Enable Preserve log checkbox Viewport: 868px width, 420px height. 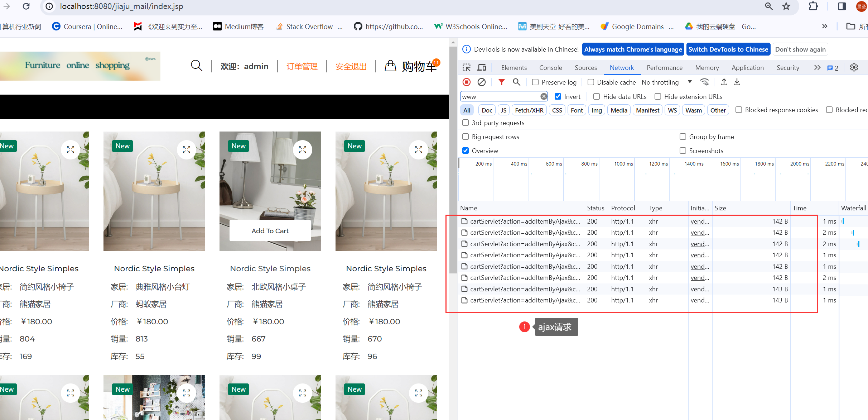click(x=535, y=82)
